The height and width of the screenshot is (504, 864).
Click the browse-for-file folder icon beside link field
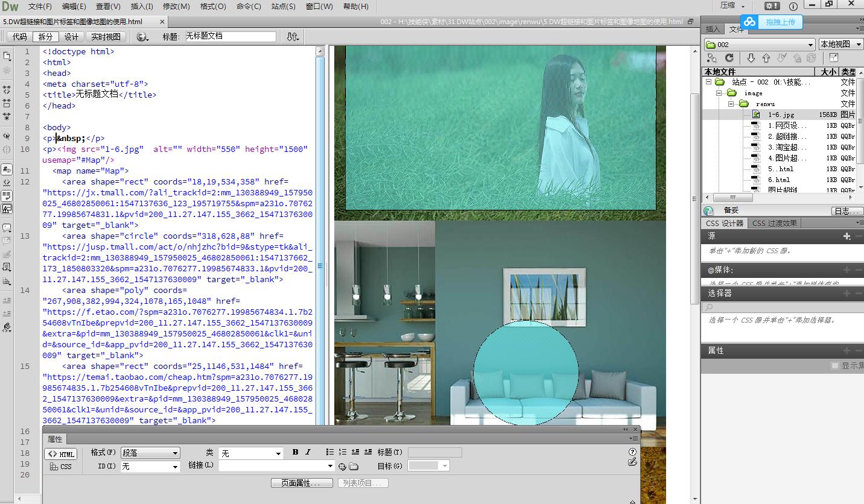coord(354,466)
